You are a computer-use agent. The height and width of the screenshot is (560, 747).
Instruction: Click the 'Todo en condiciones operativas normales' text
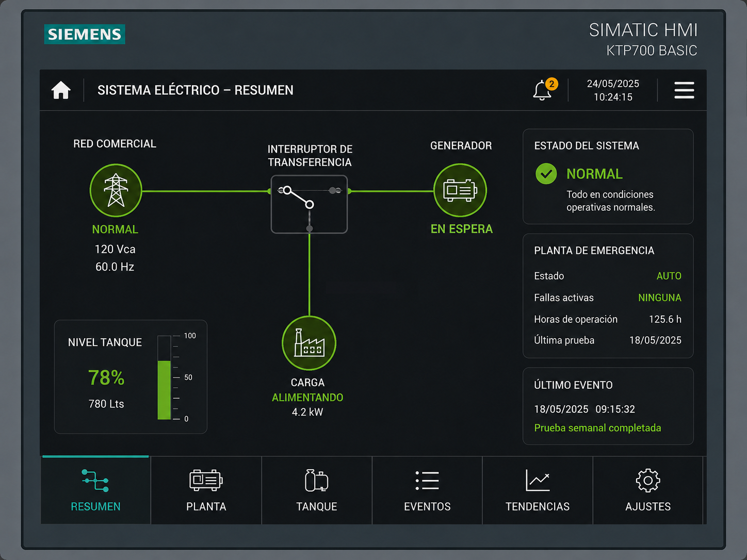click(611, 201)
